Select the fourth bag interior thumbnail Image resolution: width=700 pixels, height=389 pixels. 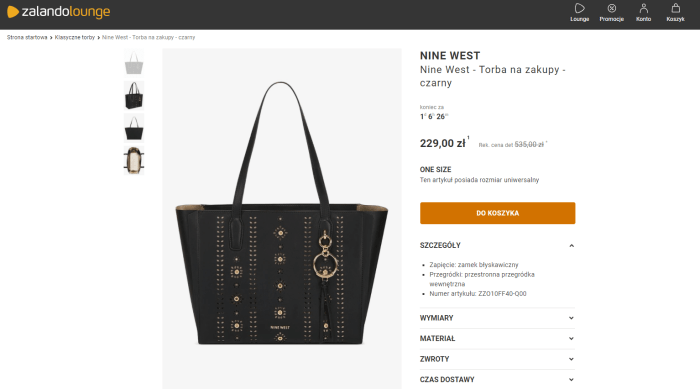point(134,160)
